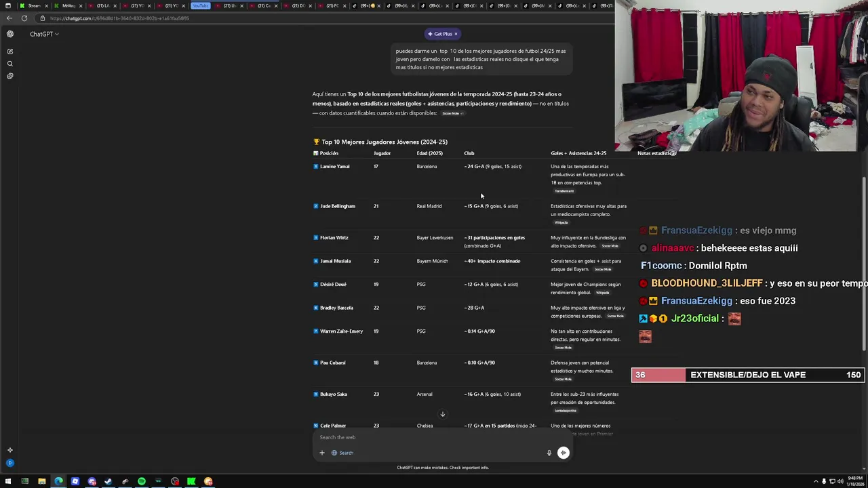The width and height of the screenshot is (868, 488).
Task: Open the Wikipedia source chip in Bellingham row
Action: coord(561,222)
